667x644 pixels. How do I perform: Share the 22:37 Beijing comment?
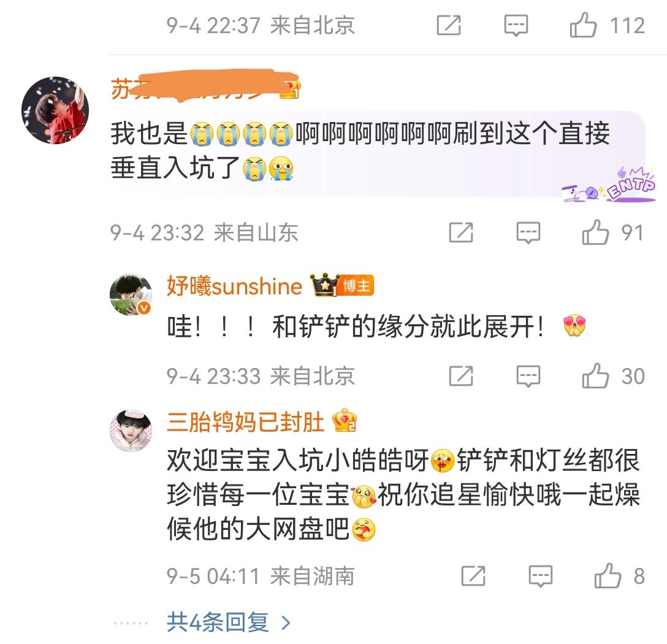(x=449, y=25)
